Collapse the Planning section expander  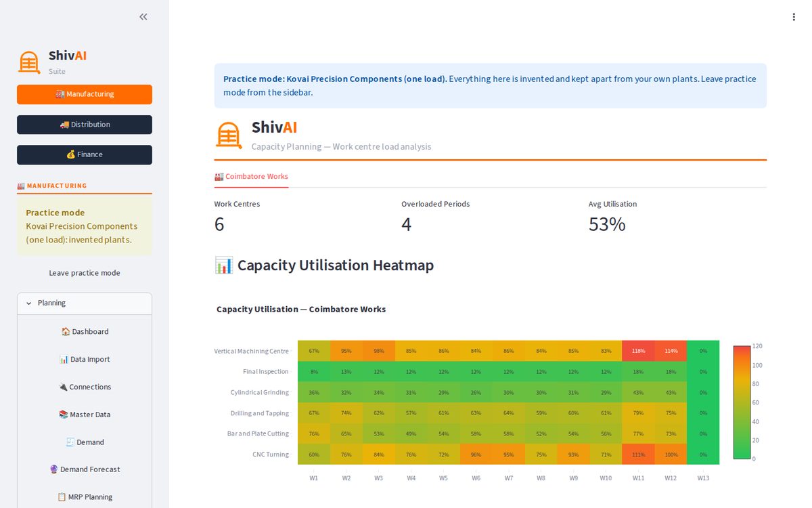pyautogui.click(x=85, y=303)
